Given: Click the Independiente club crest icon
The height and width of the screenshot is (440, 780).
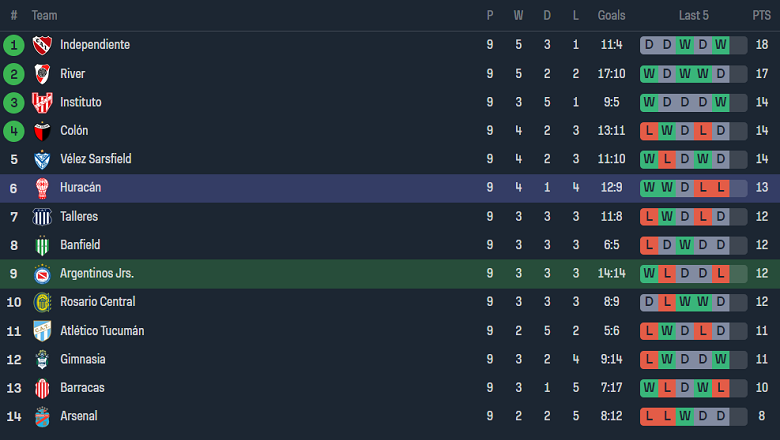Looking at the screenshot, I should tap(42, 45).
